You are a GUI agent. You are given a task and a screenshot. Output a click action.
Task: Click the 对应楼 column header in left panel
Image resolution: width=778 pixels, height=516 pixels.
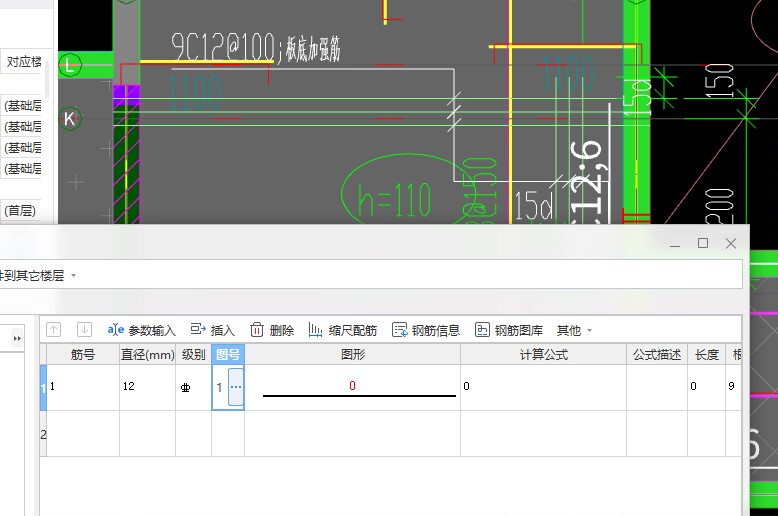coord(23,62)
